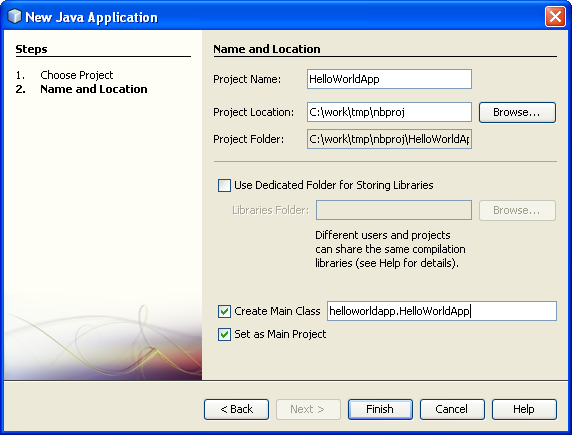The height and width of the screenshot is (435, 572).
Task: Go to the previous step with Back
Action: [236, 409]
